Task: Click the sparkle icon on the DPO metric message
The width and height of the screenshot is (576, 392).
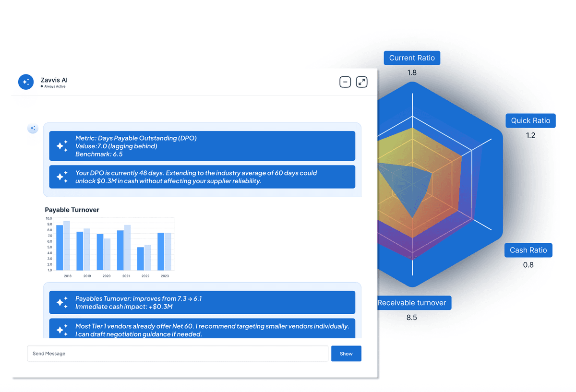Action: [61, 146]
